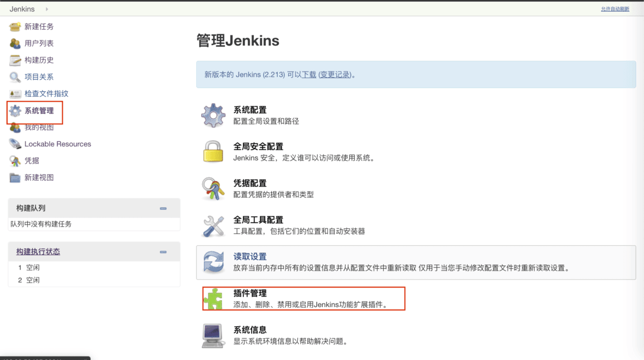Click the description 显示系统环境信息以帮助解决问题
644x360 pixels.
[x=291, y=342]
